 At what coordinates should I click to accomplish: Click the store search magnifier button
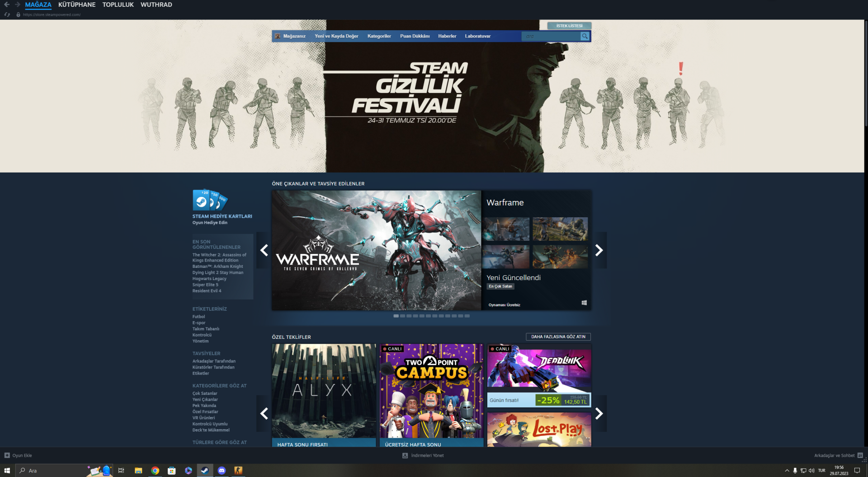click(x=585, y=36)
